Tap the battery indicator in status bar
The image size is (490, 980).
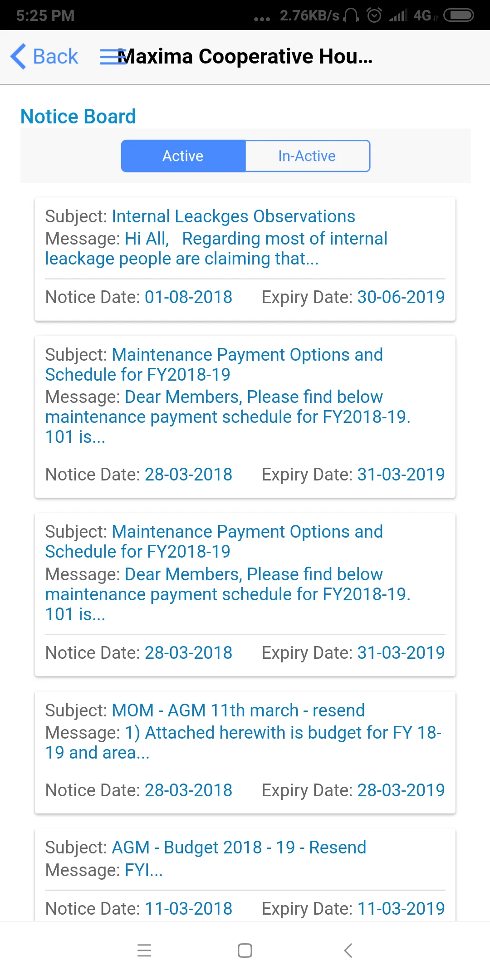459,15
